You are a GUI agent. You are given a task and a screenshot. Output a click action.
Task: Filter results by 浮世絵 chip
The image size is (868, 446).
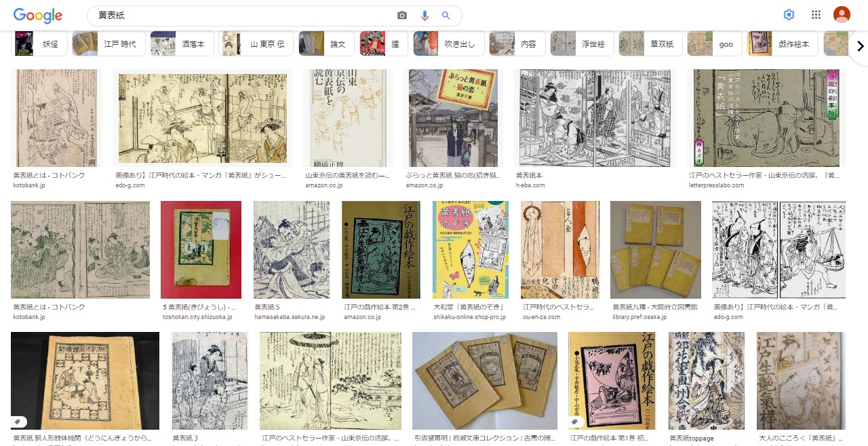[x=581, y=43]
